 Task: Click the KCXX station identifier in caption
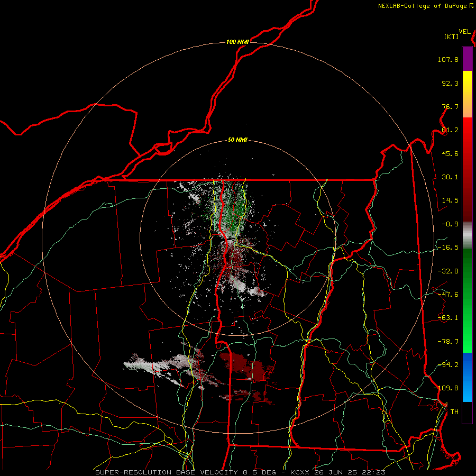pyautogui.click(x=300, y=472)
